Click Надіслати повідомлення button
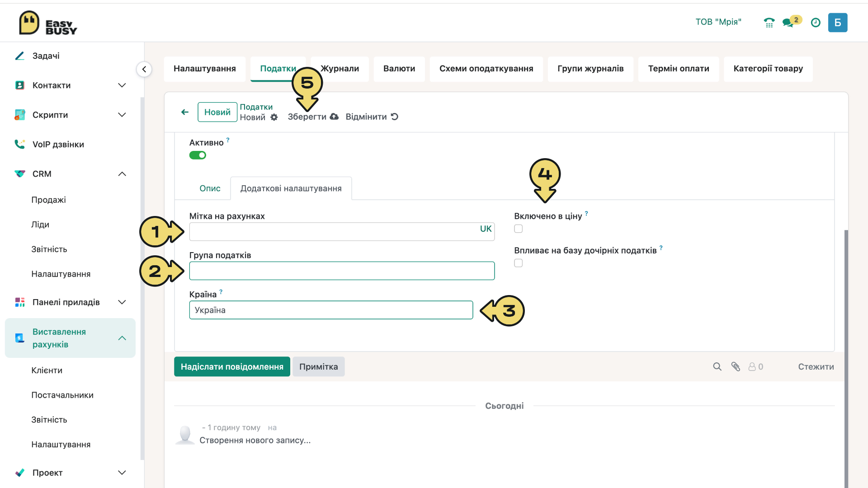 232,367
